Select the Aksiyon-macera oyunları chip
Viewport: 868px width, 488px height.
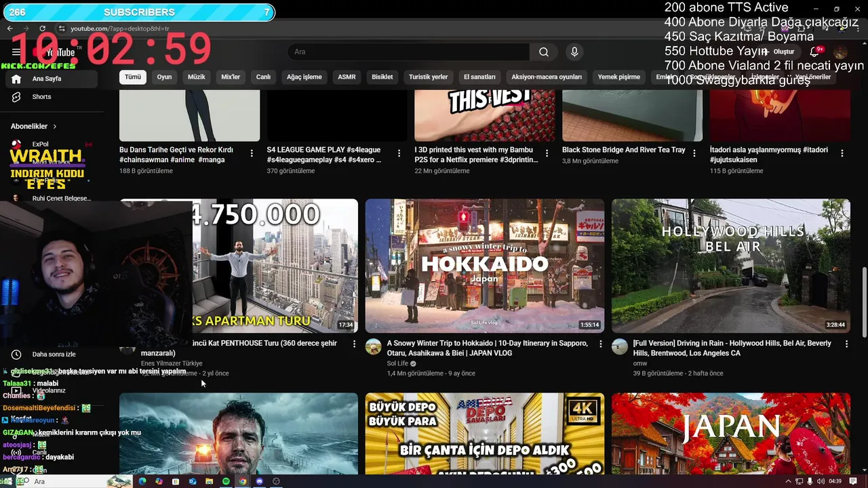click(x=547, y=77)
